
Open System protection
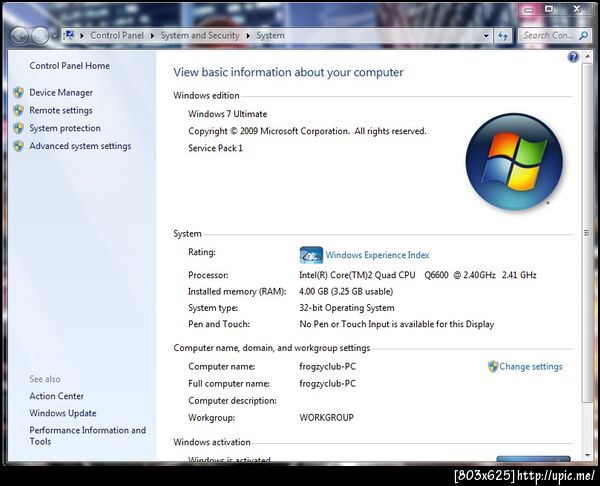(x=65, y=128)
